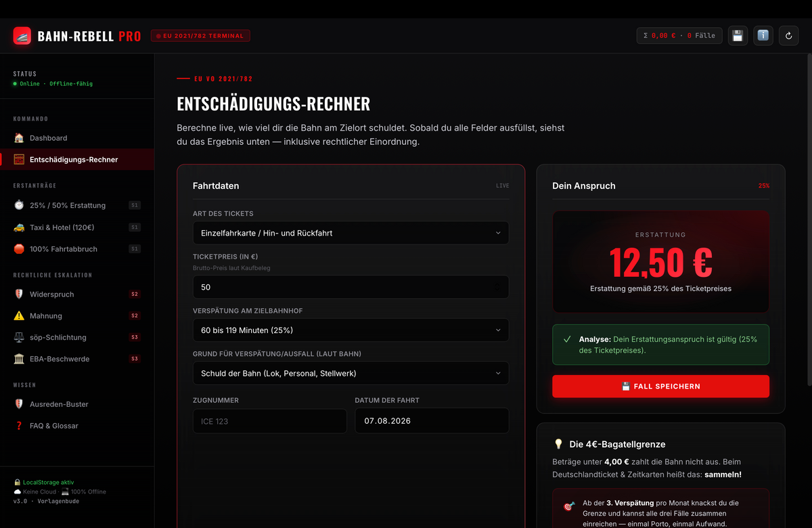This screenshot has width=812, height=528.
Task: Click the shield icon beside Ausreden-Buster
Action: click(19, 404)
